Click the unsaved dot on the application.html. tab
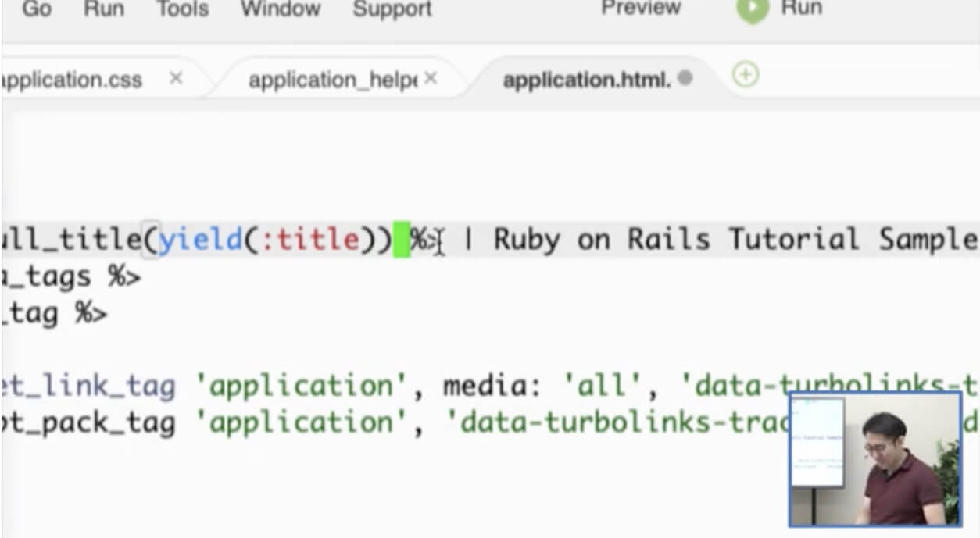 pos(685,78)
